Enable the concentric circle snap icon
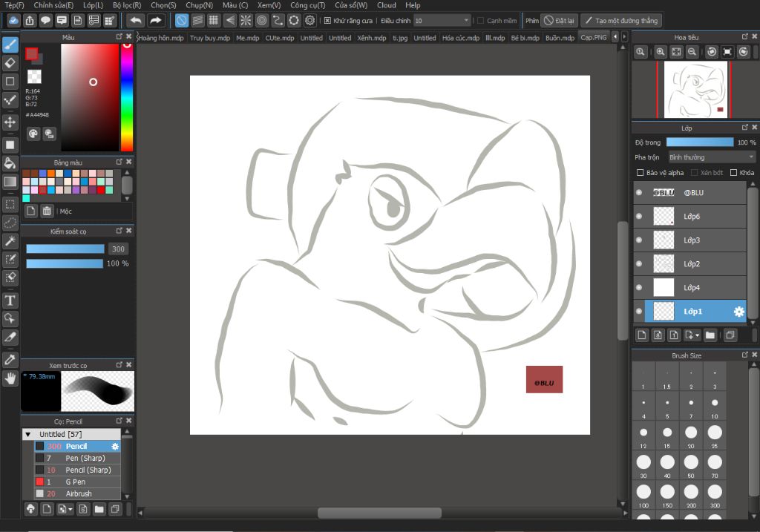Image resolution: width=760 pixels, height=532 pixels. coord(262,20)
